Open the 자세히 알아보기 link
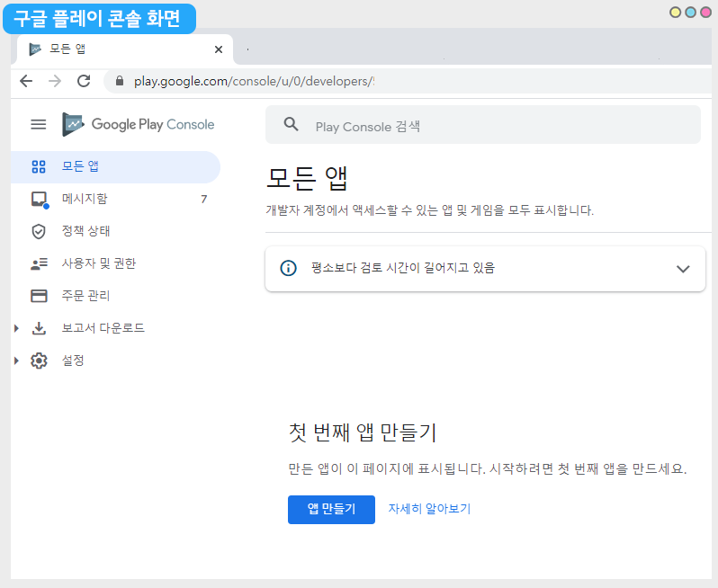718x588 pixels. 429,509
